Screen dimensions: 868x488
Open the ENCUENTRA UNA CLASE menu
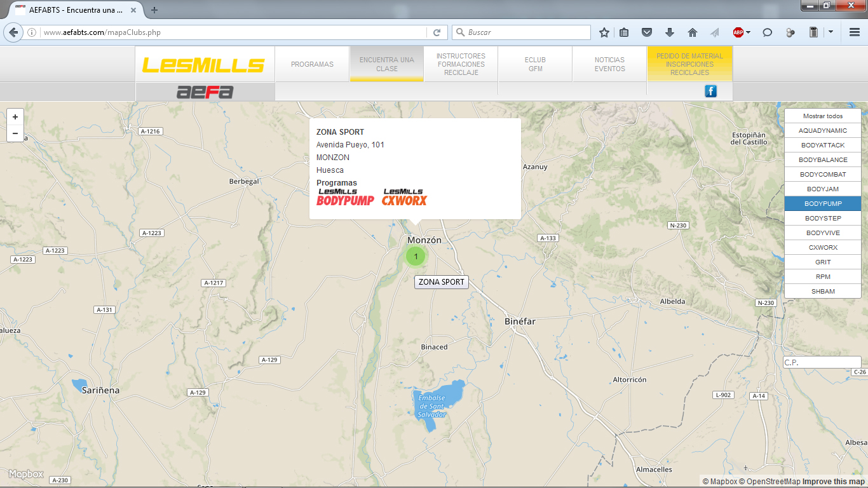tap(386, 64)
